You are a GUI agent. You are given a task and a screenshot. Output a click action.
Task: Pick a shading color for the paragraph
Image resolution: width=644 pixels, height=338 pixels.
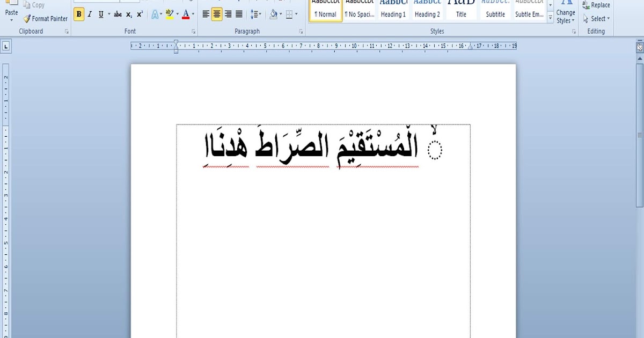274,14
